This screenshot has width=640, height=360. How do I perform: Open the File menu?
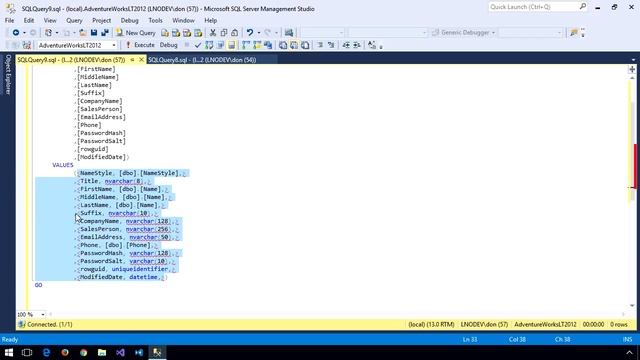click(9, 20)
